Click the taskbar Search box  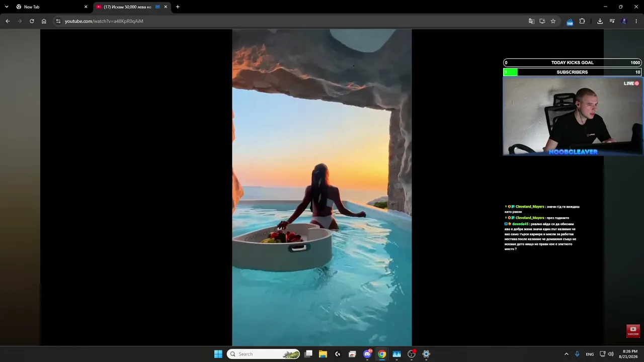click(x=263, y=354)
